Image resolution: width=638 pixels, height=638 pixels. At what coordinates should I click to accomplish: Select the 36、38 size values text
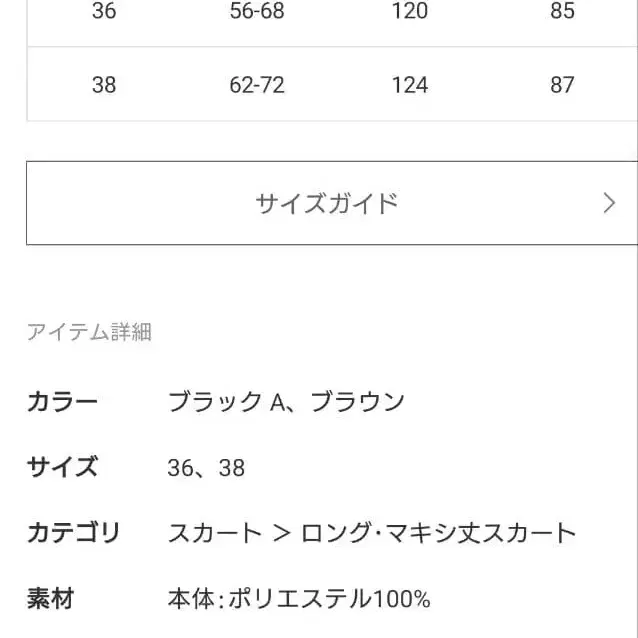(206, 468)
